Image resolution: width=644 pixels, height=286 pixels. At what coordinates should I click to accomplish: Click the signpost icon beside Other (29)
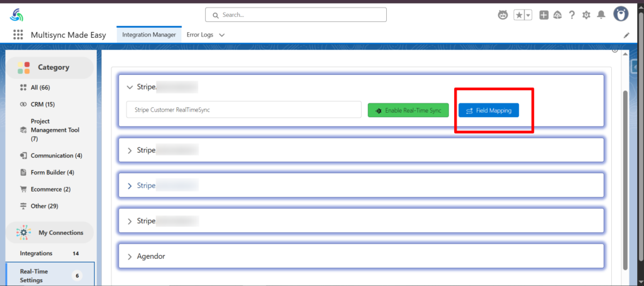pos(23,206)
